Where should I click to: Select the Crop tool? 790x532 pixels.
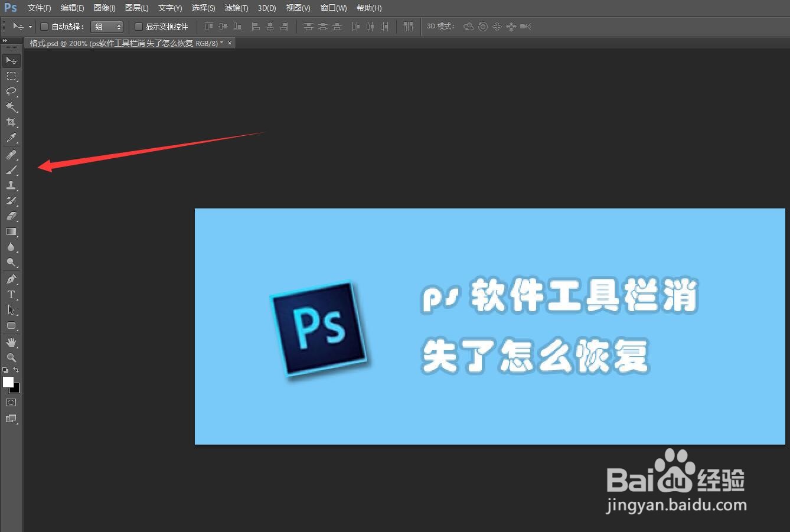click(x=12, y=122)
